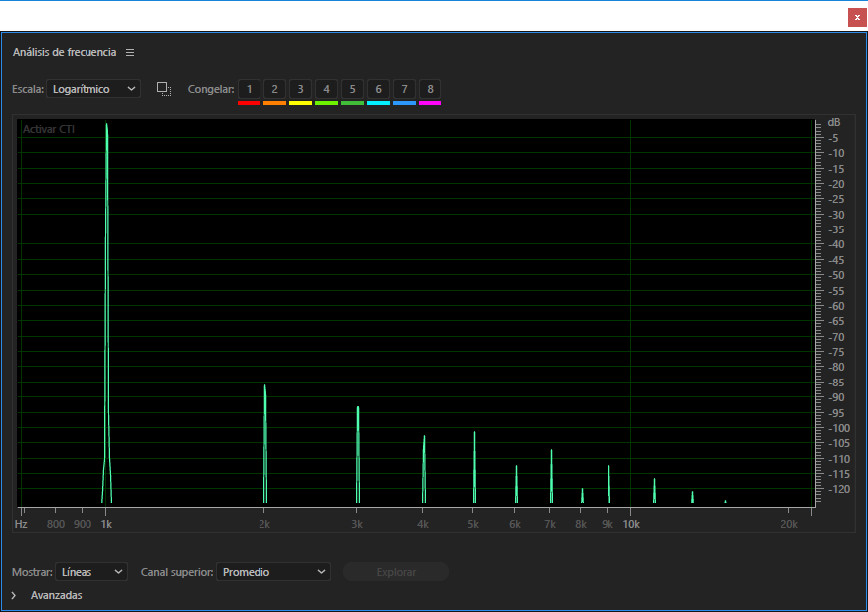Close the frequency analysis window

click(857, 17)
